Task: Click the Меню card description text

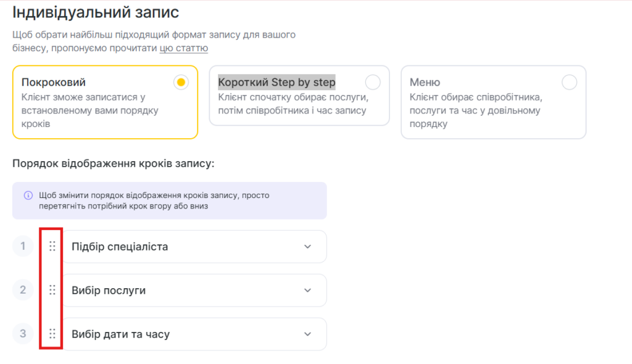Action: pyautogui.click(x=475, y=111)
